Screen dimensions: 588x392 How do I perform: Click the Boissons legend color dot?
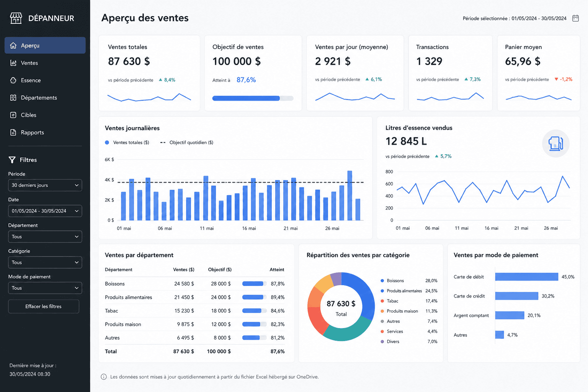tap(382, 281)
